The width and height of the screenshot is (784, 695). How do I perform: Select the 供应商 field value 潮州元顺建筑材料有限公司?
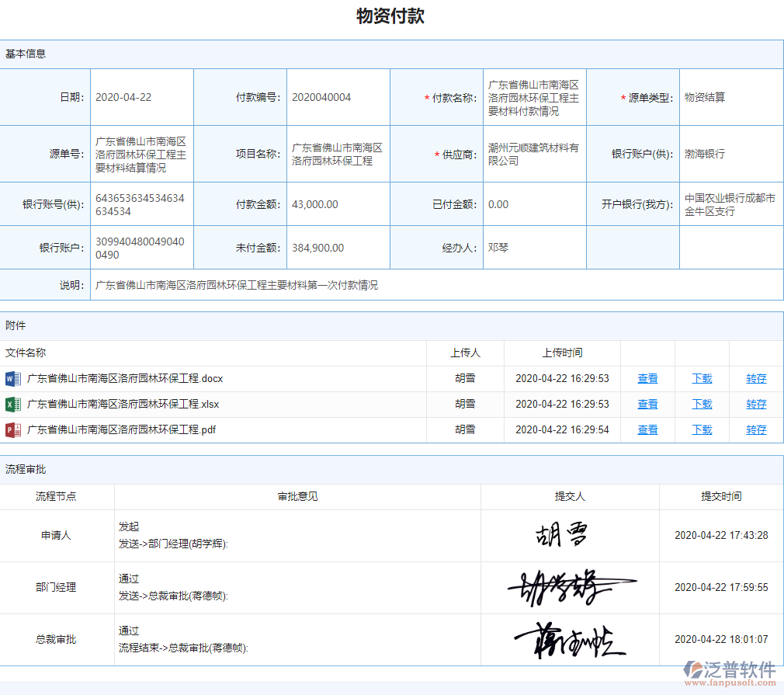532,153
